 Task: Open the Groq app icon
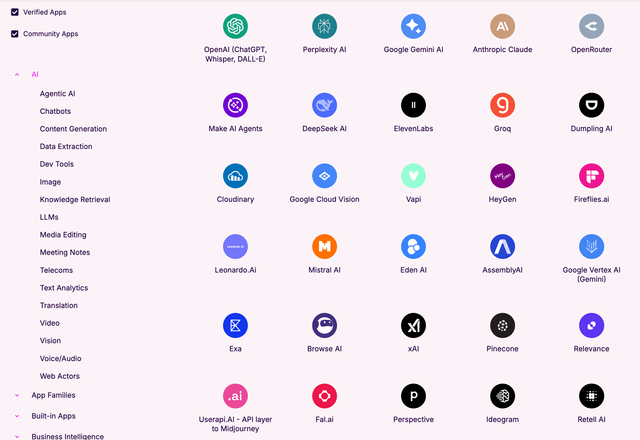pos(502,105)
